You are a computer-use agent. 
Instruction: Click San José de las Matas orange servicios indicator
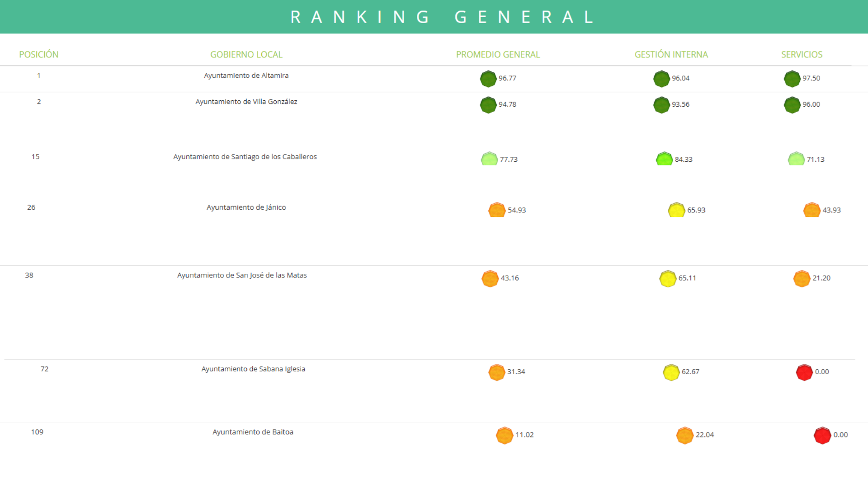click(x=802, y=279)
